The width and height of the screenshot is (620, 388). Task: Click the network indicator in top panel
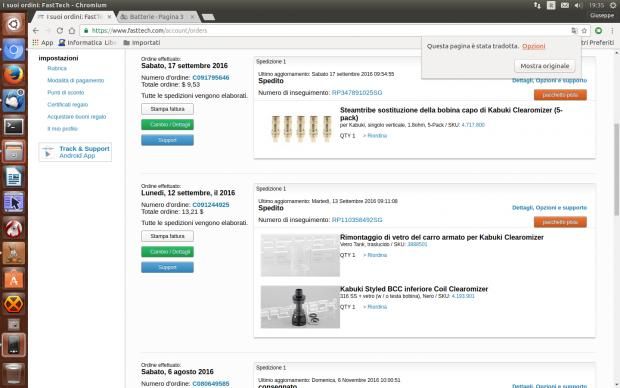coord(537,5)
